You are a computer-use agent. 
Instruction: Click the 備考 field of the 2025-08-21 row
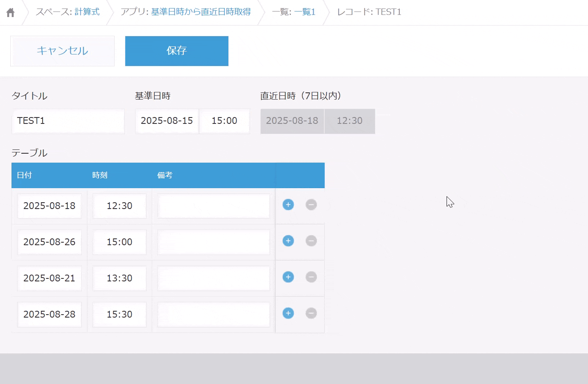pyautogui.click(x=213, y=278)
